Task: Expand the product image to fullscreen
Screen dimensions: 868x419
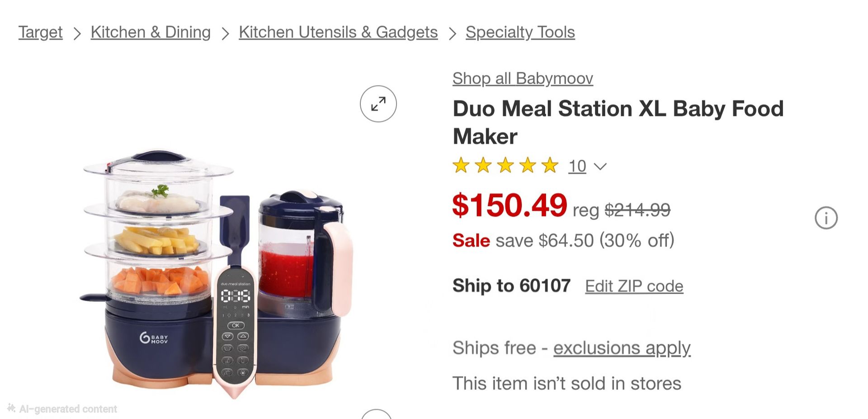Action: point(378,104)
